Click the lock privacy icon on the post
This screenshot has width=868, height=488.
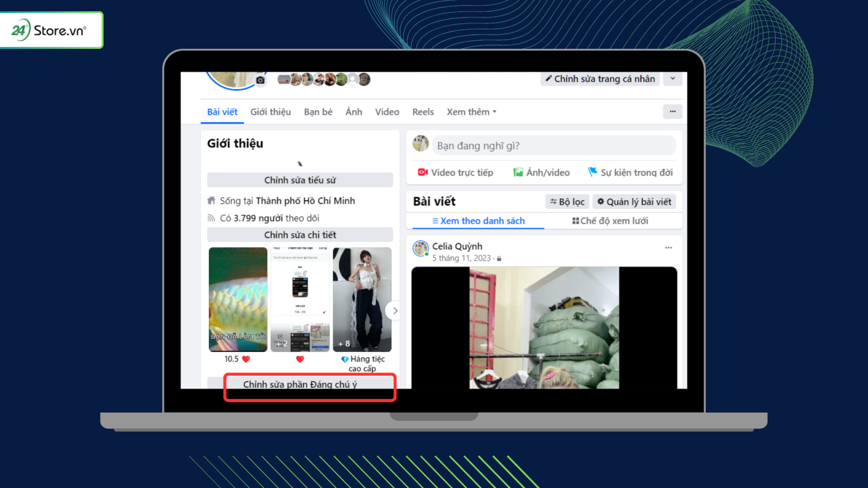point(499,259)
